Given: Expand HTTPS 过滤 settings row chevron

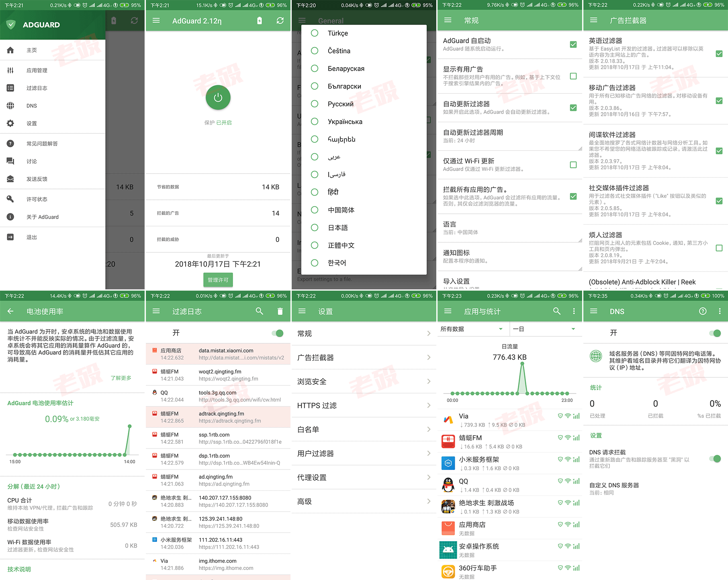Looking at the screenshot, I should [x=429, y=405].
